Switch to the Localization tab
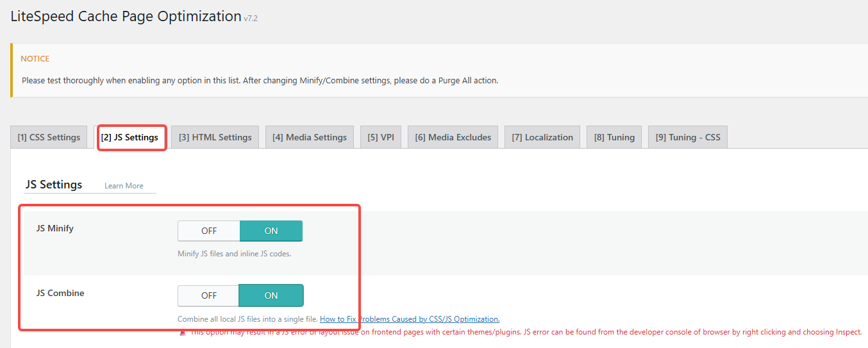The width and height of the screenshot is (868, 348). coord(542,137)
